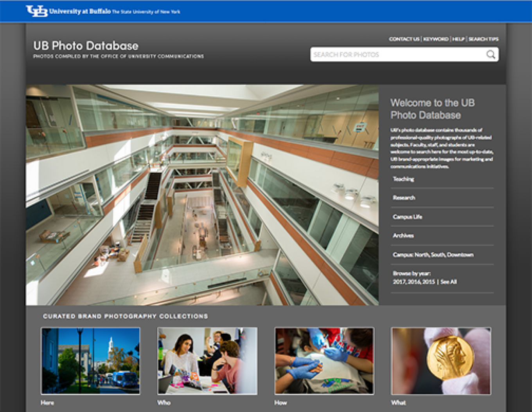This screenshot has width=532, height=412.
Task: Browse the Archives collection
Action: coord(403,236)
